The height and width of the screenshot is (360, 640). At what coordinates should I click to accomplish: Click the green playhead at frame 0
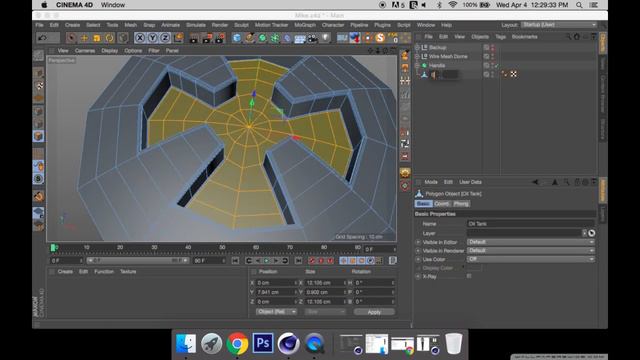click(x=53, y=248)
